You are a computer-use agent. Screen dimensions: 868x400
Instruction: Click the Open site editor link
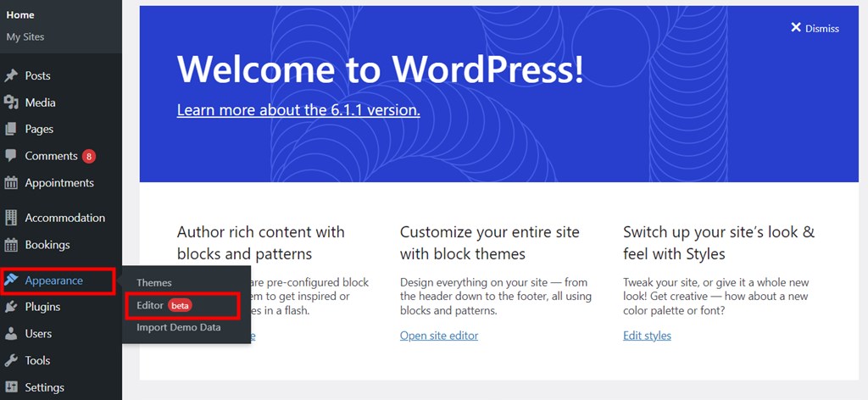[x=439, y=336]
